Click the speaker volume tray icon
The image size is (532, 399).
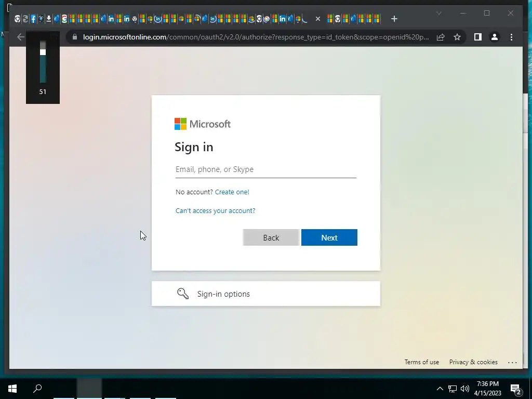coord(465,389)
